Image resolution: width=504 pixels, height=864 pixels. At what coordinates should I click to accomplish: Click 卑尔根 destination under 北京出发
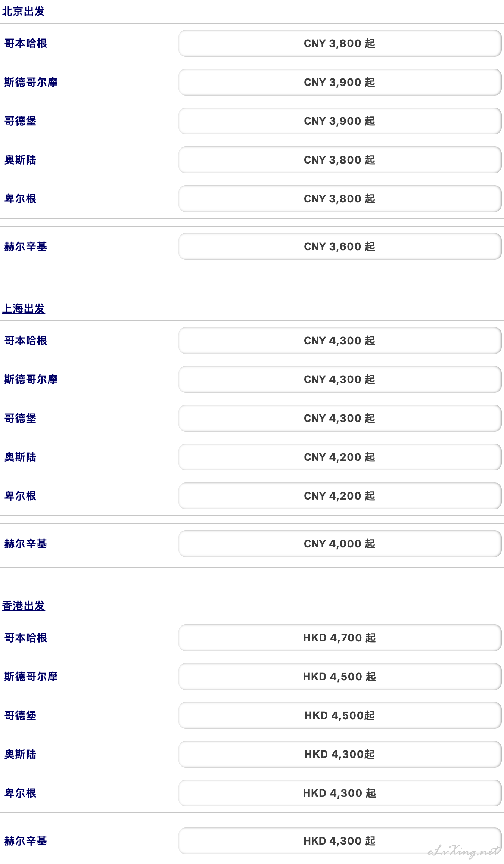pos(20,199)
